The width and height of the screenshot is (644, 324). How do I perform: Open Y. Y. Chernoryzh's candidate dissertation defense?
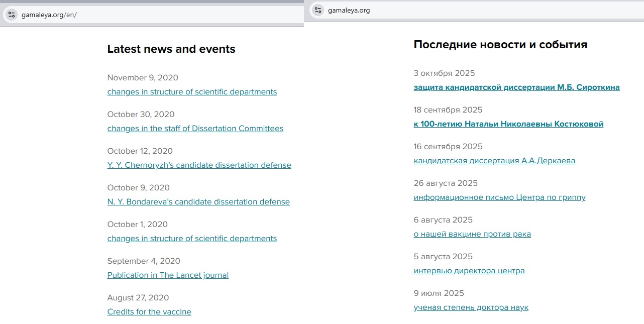(199, 165)
